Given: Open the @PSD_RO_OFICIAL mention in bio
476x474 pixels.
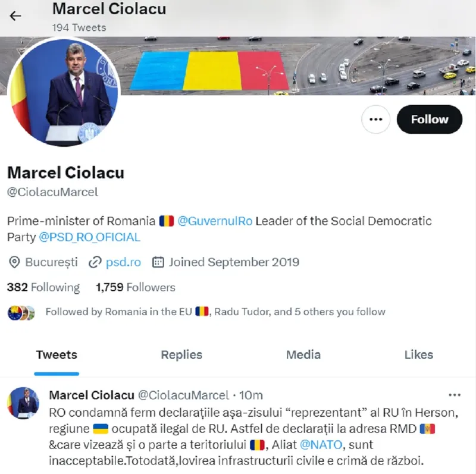Looking at the screenshot, I should click(x=90, y=237).
